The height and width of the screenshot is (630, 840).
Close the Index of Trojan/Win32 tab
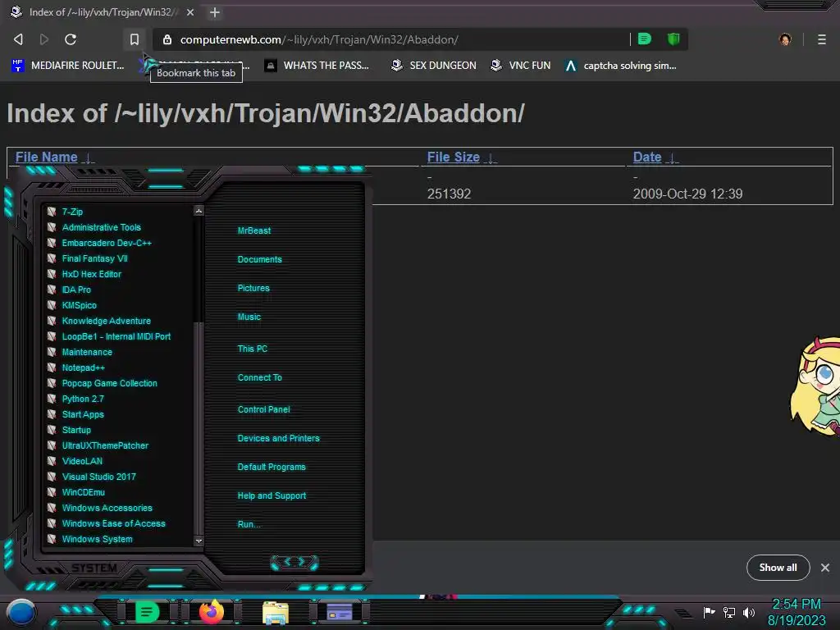click(x=190, y=12)
